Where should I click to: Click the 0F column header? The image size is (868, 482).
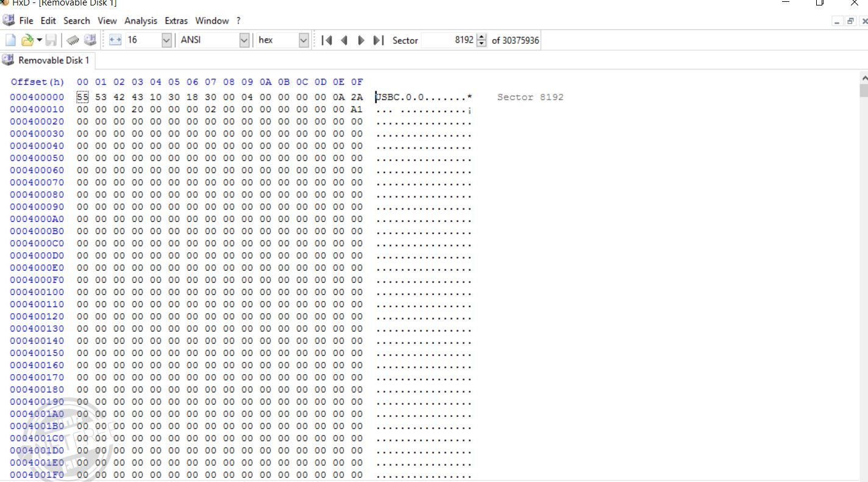click(x=357, y=82)
